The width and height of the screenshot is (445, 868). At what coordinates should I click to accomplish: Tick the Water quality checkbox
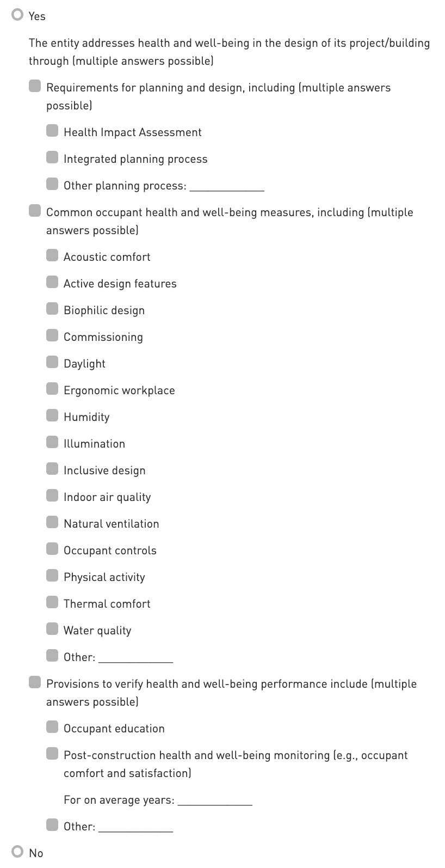pyautogui.click(x=52, y=629)
